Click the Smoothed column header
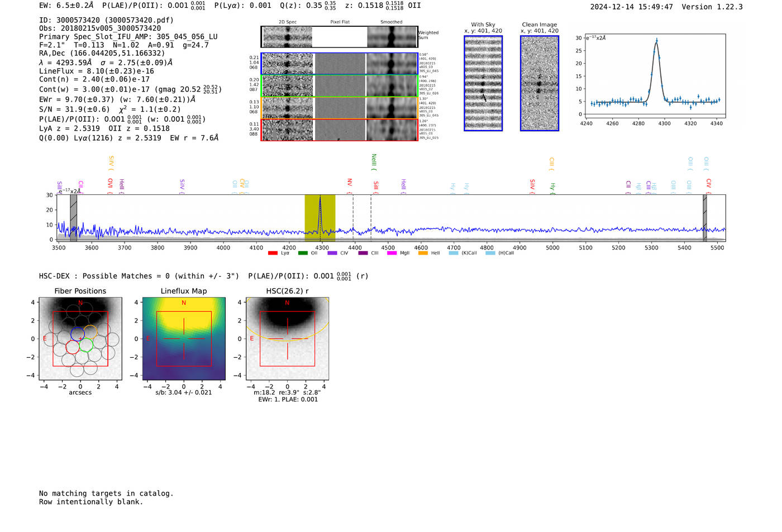782x532 pixels. pyautogui.click(x=391, y=22)
